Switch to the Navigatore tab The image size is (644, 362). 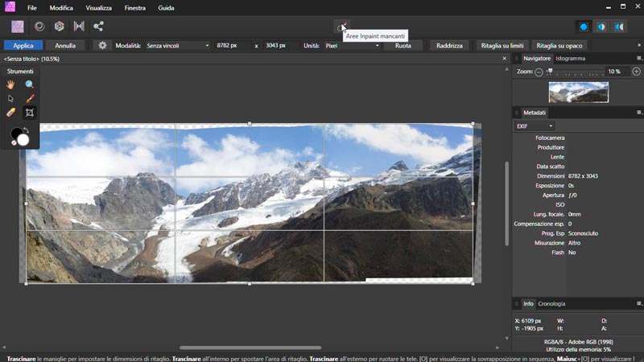pyautogui.click(x=537, y=58)
